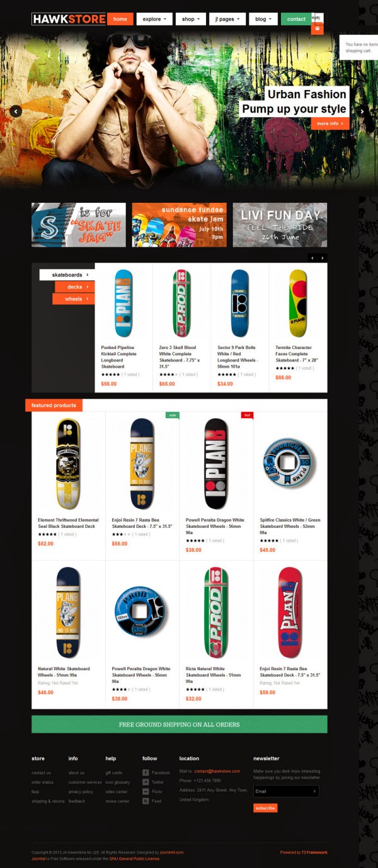Click the Feed RSS icon

146,801
